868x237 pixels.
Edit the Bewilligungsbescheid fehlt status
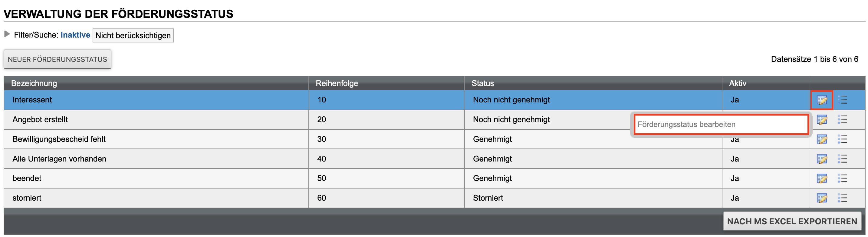coord(821,139)
